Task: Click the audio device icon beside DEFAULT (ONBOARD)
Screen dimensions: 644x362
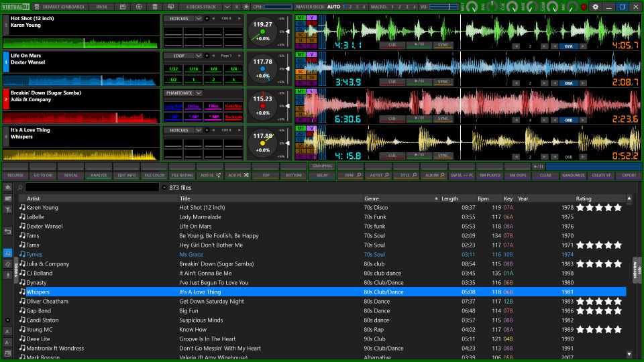Action: 37,7
